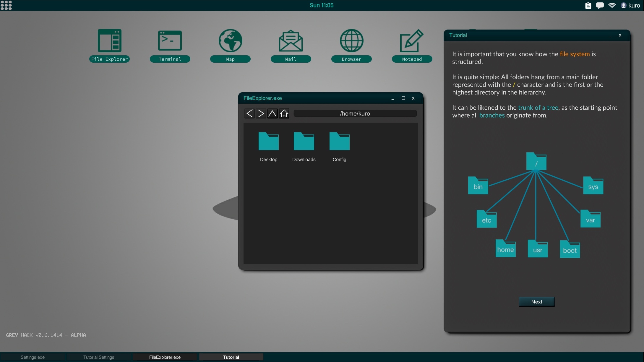Switch to Settings.exe in taskbar
This screenshot has width=644, height=362.
pos(33,357)
